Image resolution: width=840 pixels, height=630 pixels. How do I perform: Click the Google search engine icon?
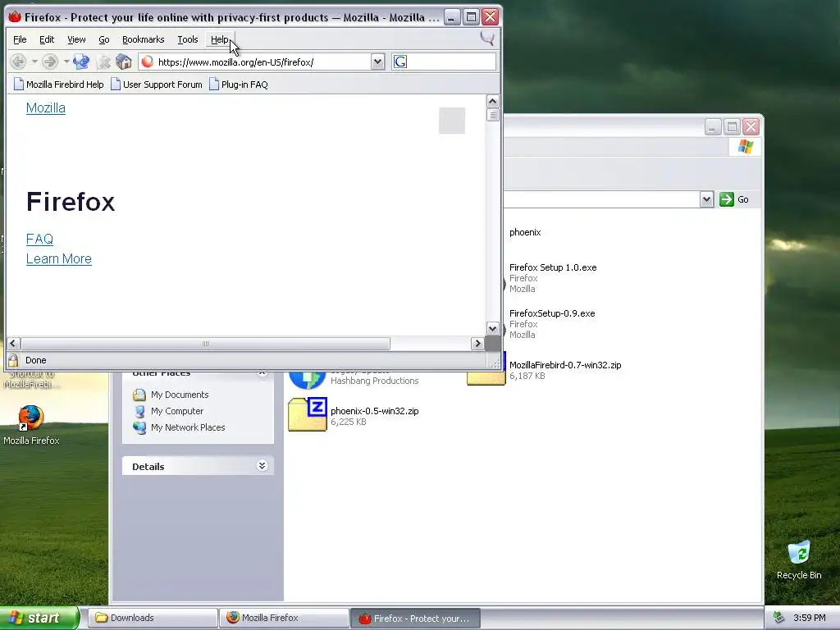(400, 62)
